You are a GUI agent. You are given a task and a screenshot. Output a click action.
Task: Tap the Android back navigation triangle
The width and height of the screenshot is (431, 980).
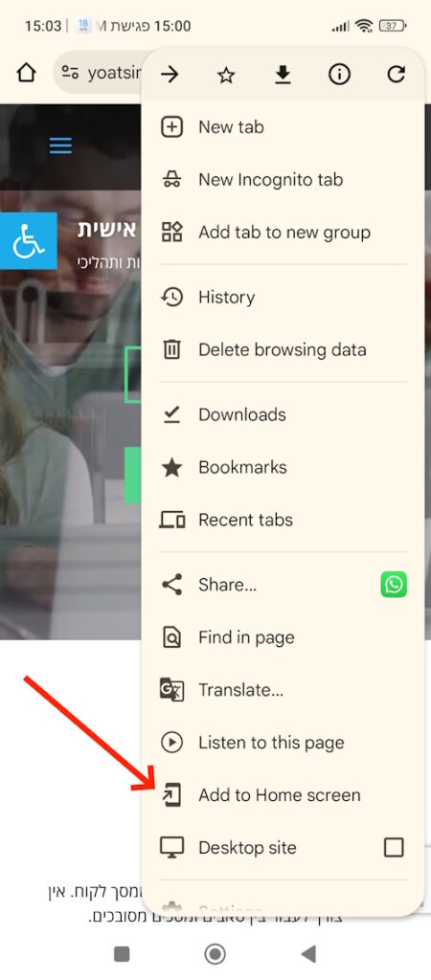click(307, 954)
